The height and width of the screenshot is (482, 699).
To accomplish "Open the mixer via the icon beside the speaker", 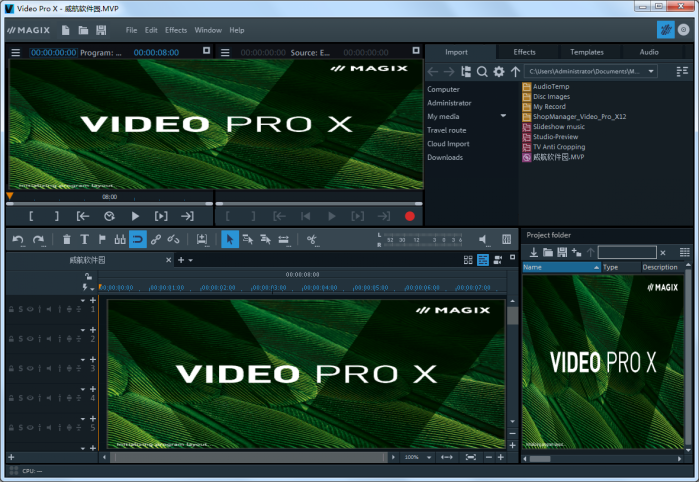I will (x=506, y=239).
